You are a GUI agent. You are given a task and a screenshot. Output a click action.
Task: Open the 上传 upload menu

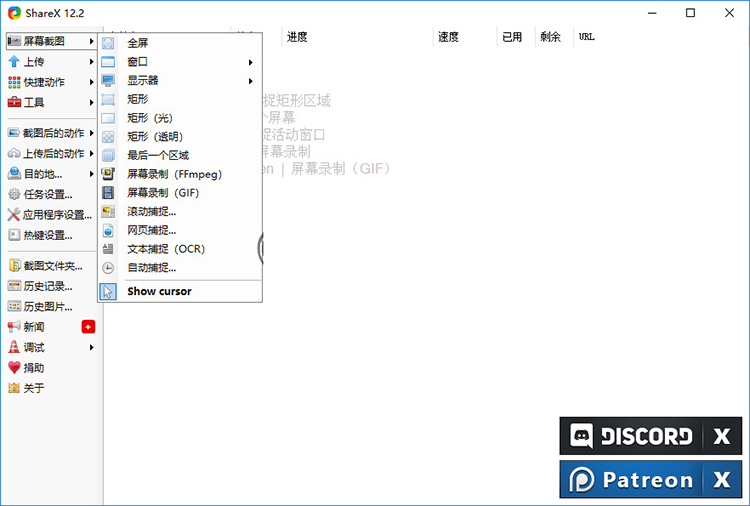click(x=34, y=62)
